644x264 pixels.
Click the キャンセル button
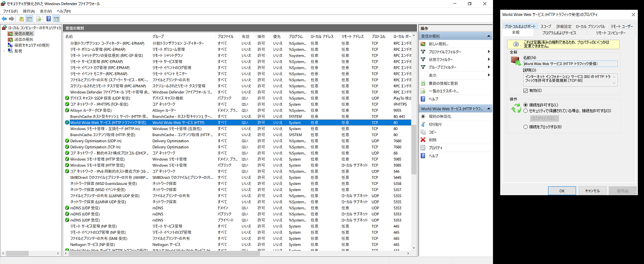pos(592,191)
